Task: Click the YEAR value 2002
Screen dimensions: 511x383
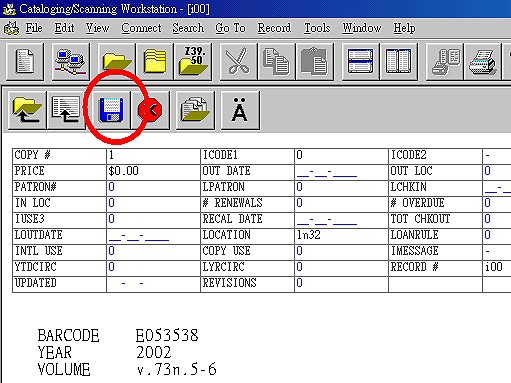Action: (x=153, y=353)
